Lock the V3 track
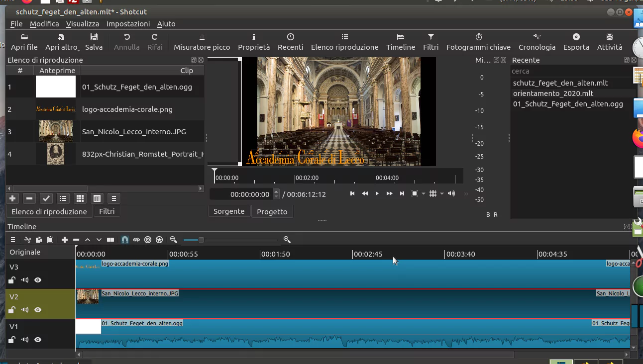Image resolution: width=643 pixels, height=364 pixels. (x=11, y=280)
